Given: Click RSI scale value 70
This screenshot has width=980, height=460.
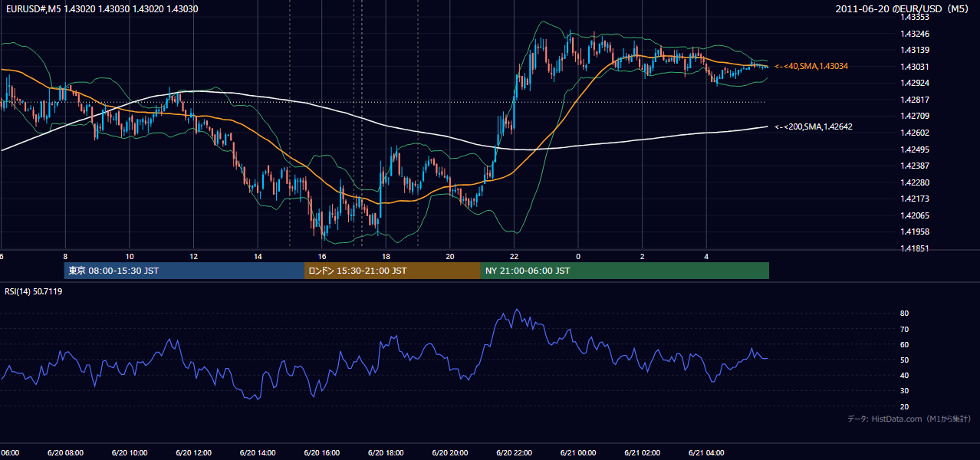Looking at the screenshot, I should tap(904, 329).
